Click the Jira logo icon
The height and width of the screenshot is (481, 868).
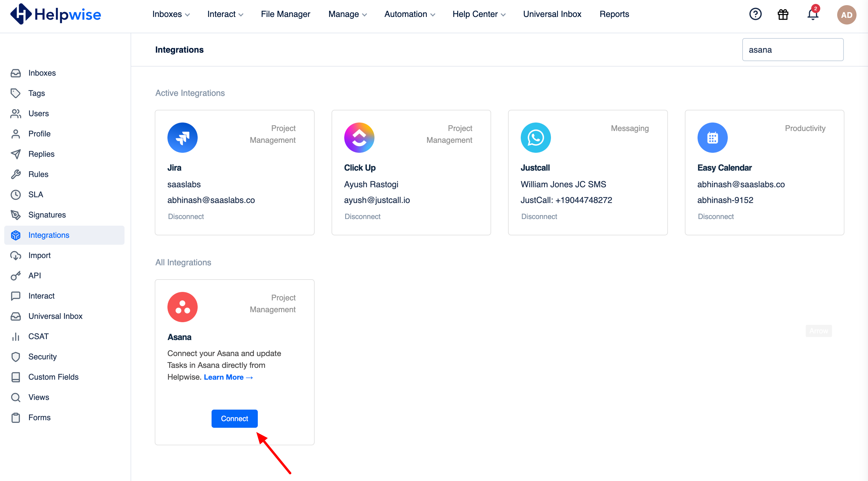[182, 137]
